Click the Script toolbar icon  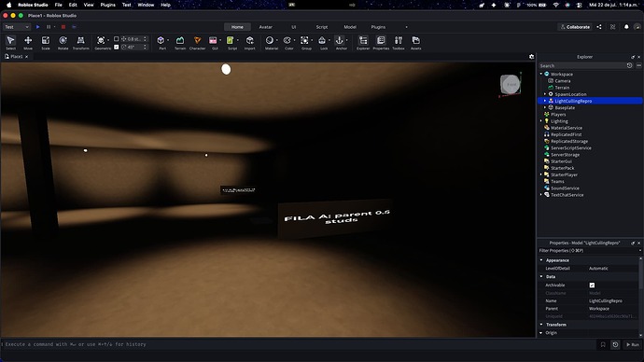[230, 40]
